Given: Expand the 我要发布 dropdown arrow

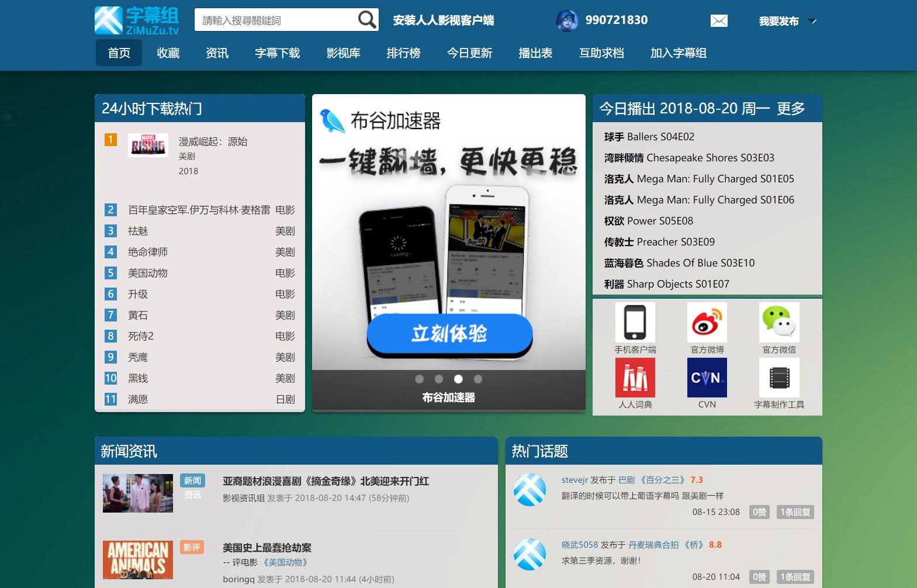Looking at the screenshot, I should click(812, 21).
